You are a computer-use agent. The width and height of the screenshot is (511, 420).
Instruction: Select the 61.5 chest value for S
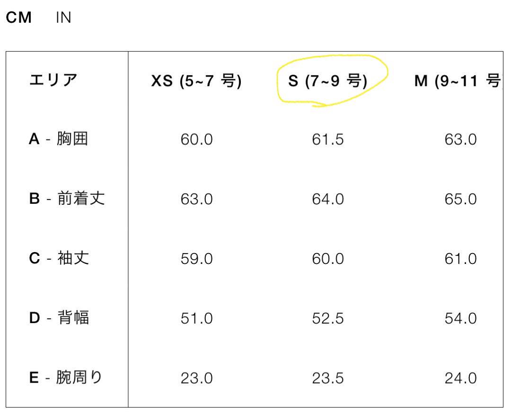pyautogui.click(x=328, y=140)
